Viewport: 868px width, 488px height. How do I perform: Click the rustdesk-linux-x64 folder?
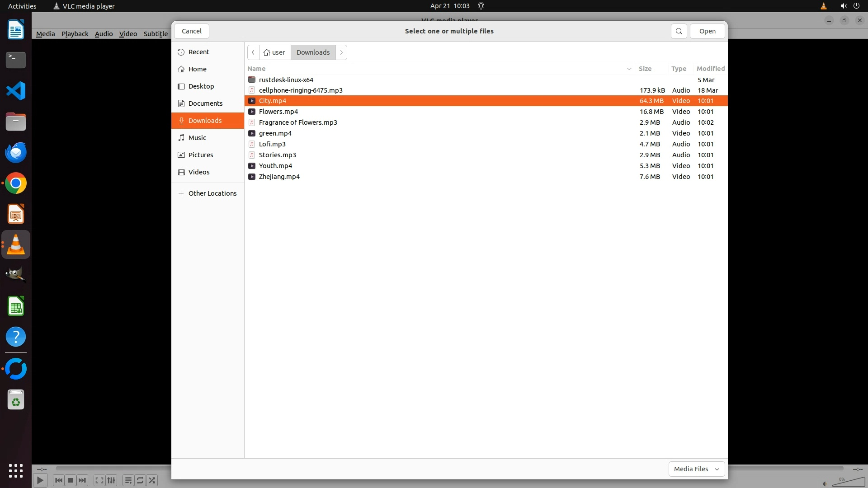286,80
